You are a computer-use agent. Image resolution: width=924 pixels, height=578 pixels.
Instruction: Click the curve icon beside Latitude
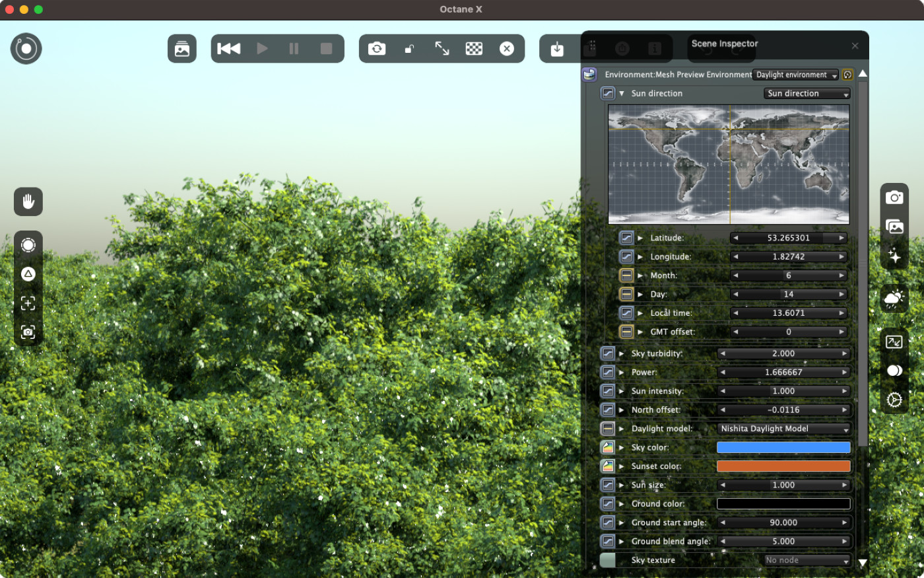626,238
